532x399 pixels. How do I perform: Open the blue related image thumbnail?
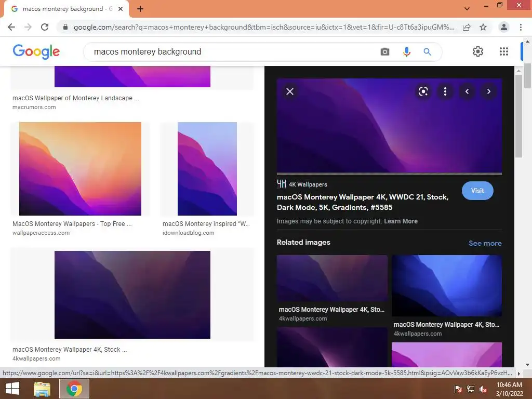click(447, 286)
